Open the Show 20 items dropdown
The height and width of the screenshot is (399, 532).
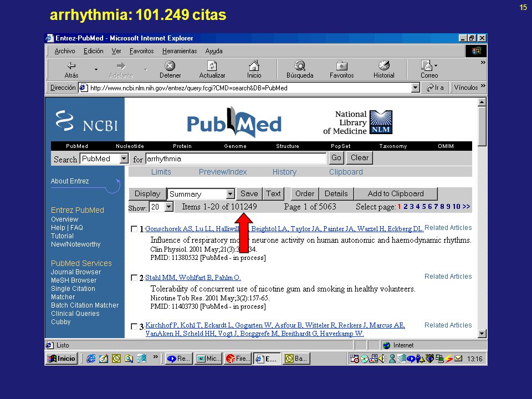tap(169, 206)
